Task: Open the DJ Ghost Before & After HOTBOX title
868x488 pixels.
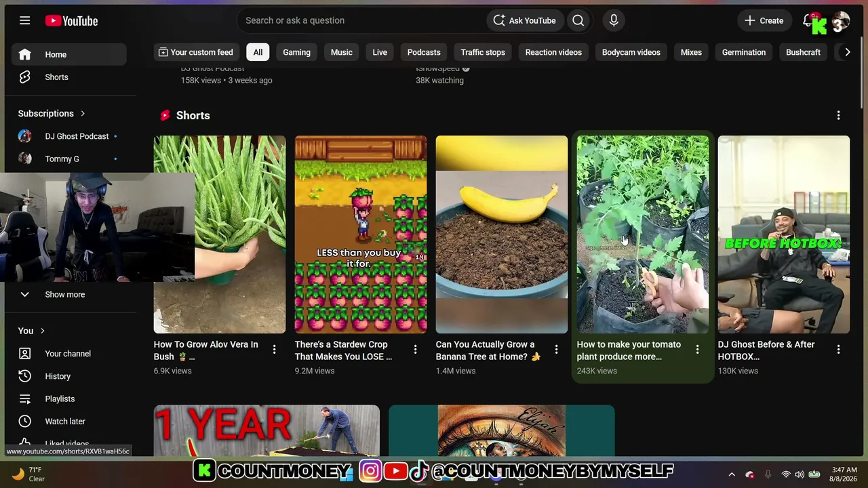Action: 766,350
